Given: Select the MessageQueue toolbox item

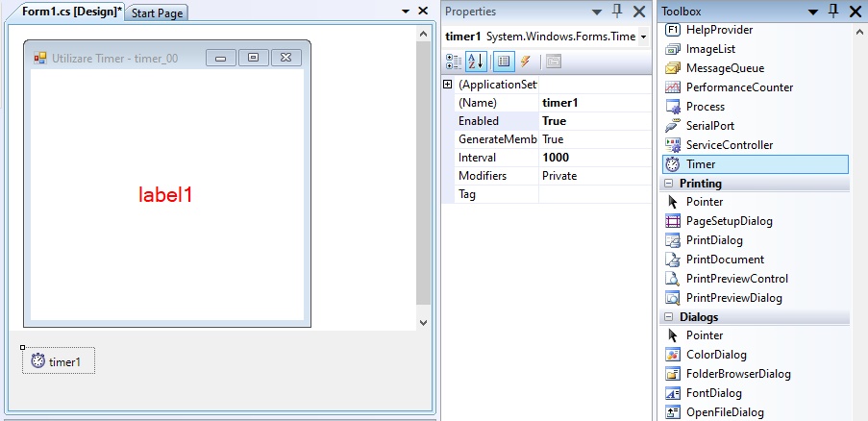Looking at the screenshot, I should 725,68.
